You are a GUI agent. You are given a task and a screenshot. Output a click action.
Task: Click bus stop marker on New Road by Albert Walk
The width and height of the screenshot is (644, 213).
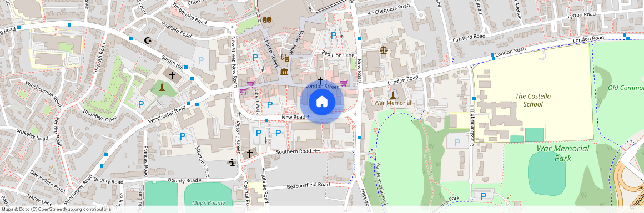tap(266, 120)
